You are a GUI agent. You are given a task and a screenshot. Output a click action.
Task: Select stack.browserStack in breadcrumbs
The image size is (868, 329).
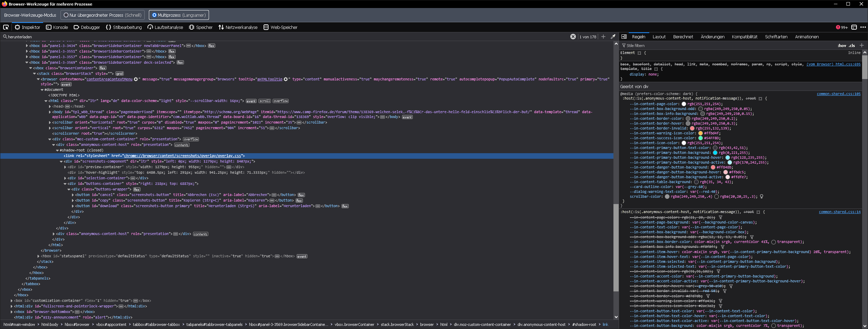click(x=397, y=324)
